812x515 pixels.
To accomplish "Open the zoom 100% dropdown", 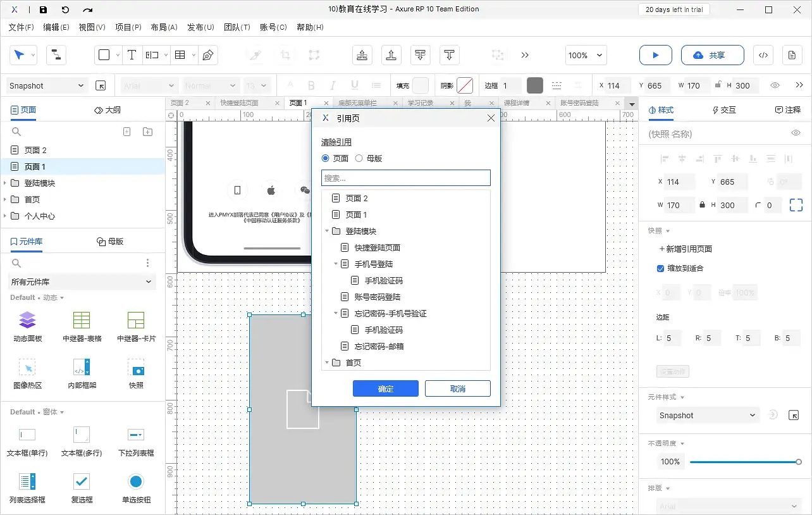I will click(x=586, y=55).
